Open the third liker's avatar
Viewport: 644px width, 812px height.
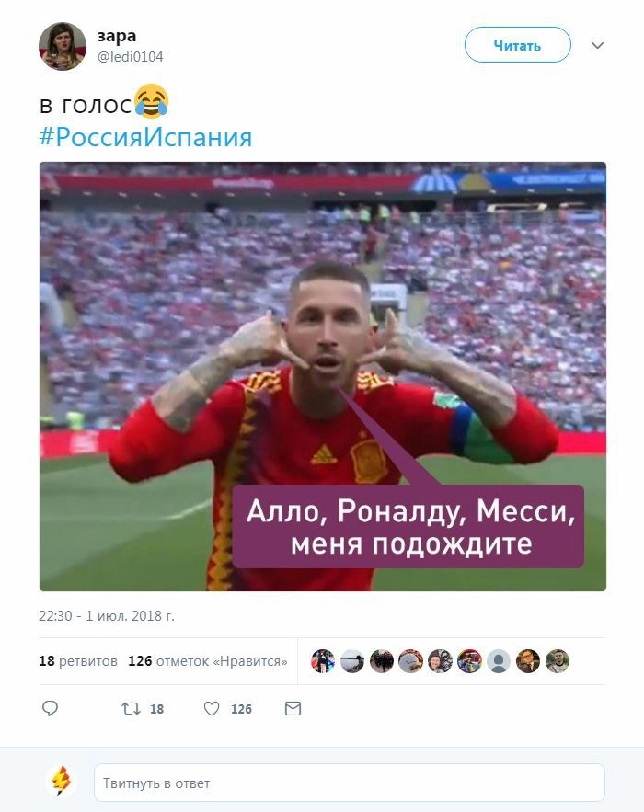(x=381, y=661)
